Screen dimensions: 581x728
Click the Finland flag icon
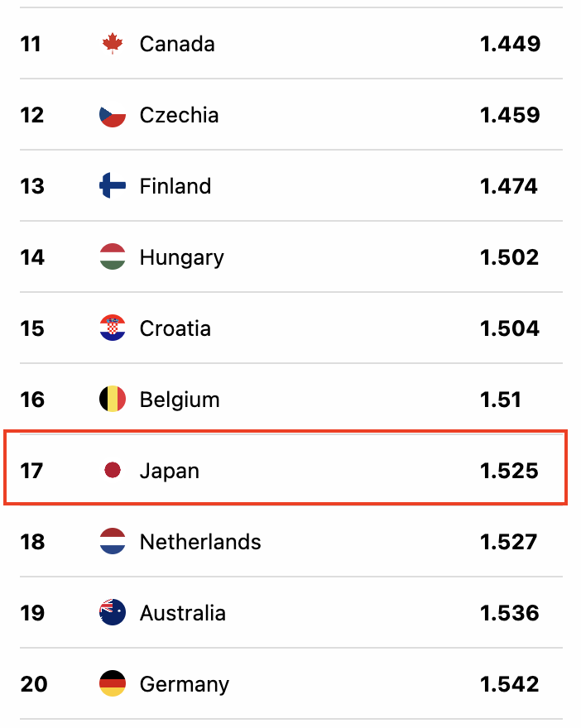(x=113, y=186)
